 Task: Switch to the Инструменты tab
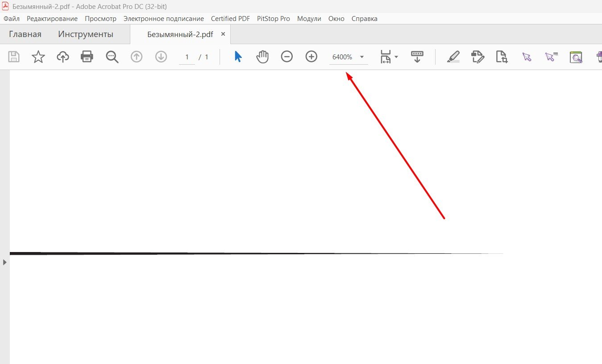86,34
